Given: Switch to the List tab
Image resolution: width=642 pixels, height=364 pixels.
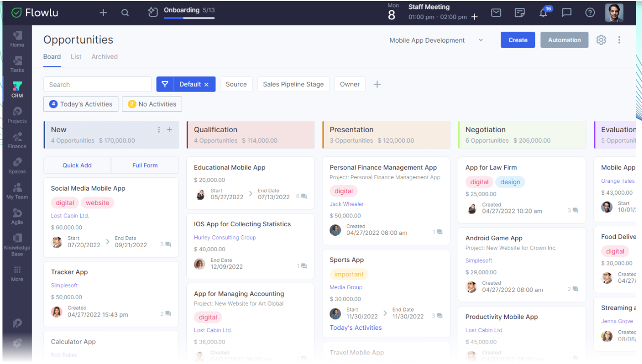Looking at the screenshot, I should coord(76,56).
